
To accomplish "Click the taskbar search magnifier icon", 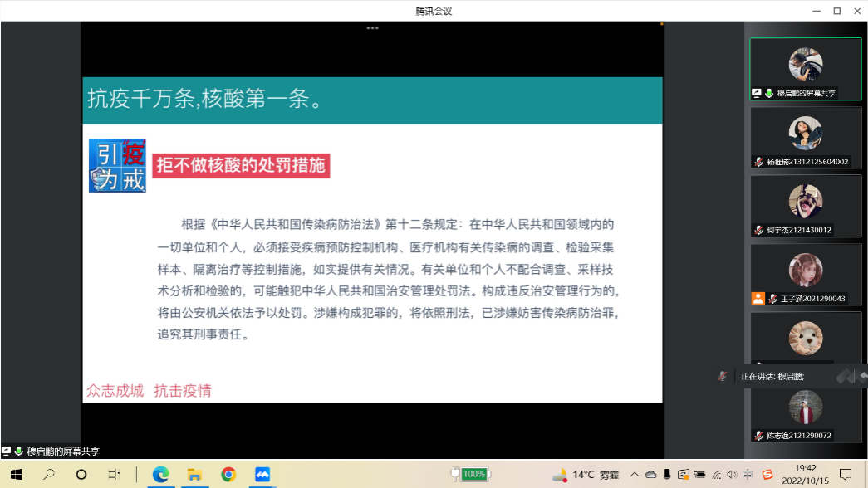I will pyautogui.click(x=49, y=475).
